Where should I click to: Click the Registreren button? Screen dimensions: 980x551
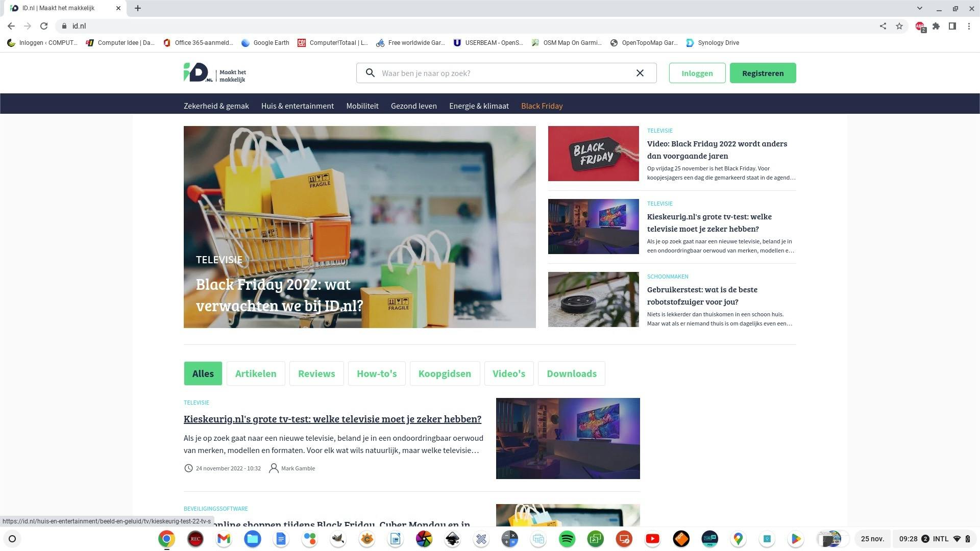tap(763, 73)
